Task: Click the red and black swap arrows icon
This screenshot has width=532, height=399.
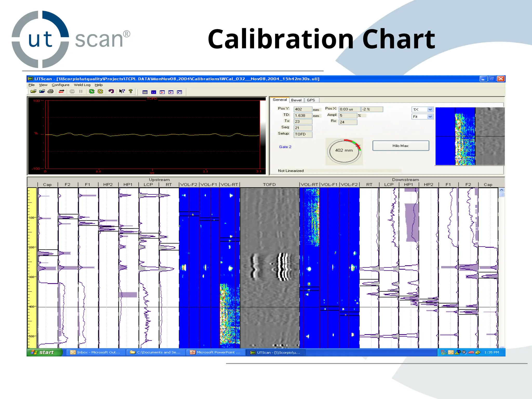Action: pos(61,91)
